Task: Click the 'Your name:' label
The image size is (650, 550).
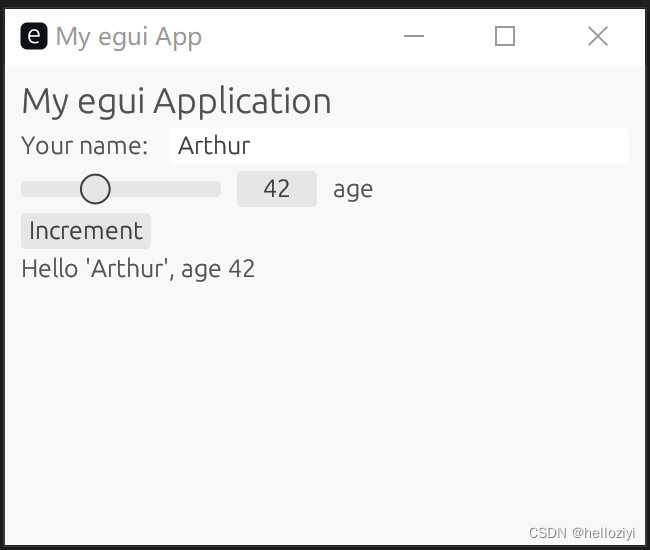Action: click(x=85, y=146)
